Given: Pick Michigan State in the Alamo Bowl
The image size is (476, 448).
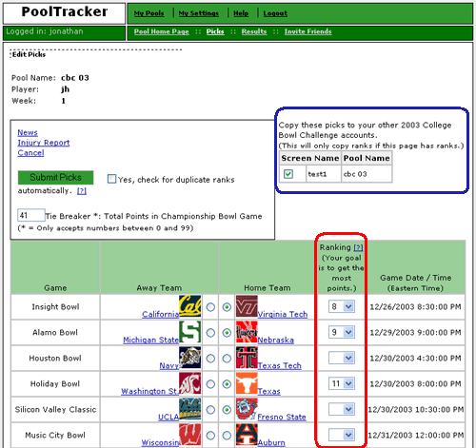Looking at the screenshot, I should [x=210, y=333].
